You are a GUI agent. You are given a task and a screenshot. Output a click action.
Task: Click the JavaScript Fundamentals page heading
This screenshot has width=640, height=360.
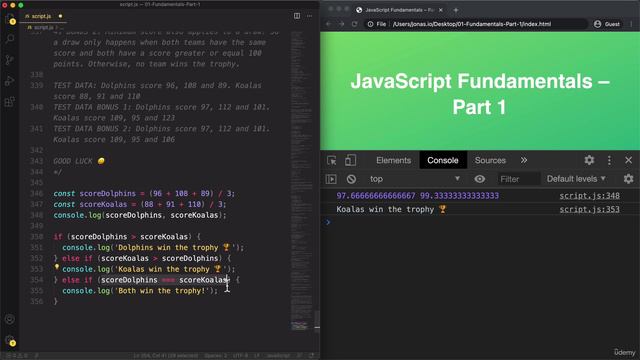click(480, 94)
